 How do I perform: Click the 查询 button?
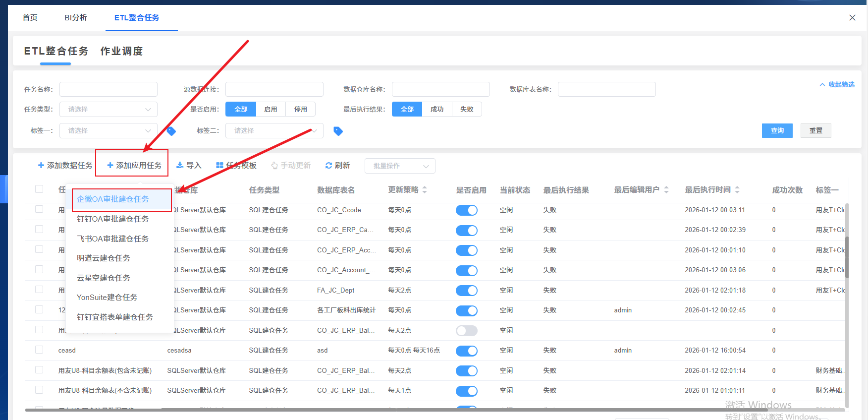[777, 130]
